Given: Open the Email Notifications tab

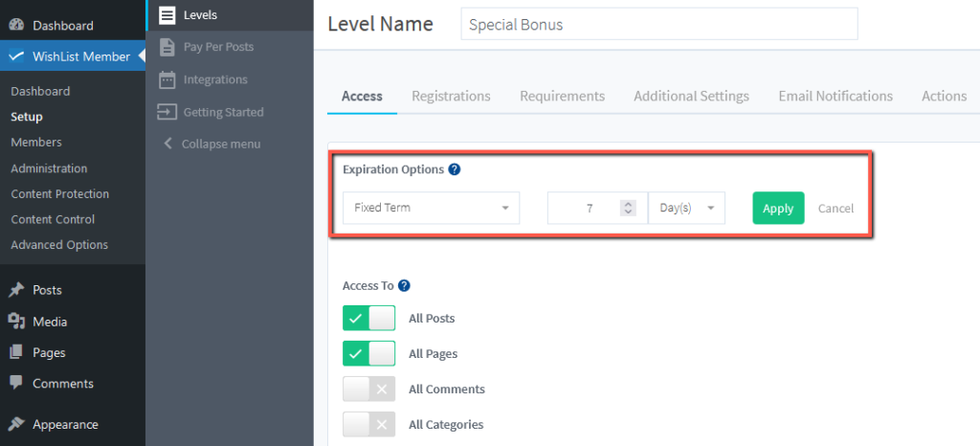Looking at the screenshot, I should [x=835, y=97].
